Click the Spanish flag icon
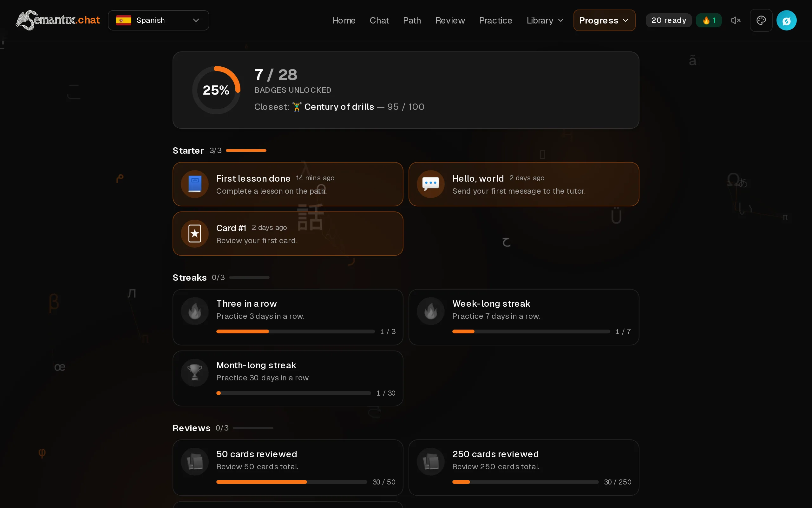Viewport: 812px width, 508px height. [x=123, y=21]
